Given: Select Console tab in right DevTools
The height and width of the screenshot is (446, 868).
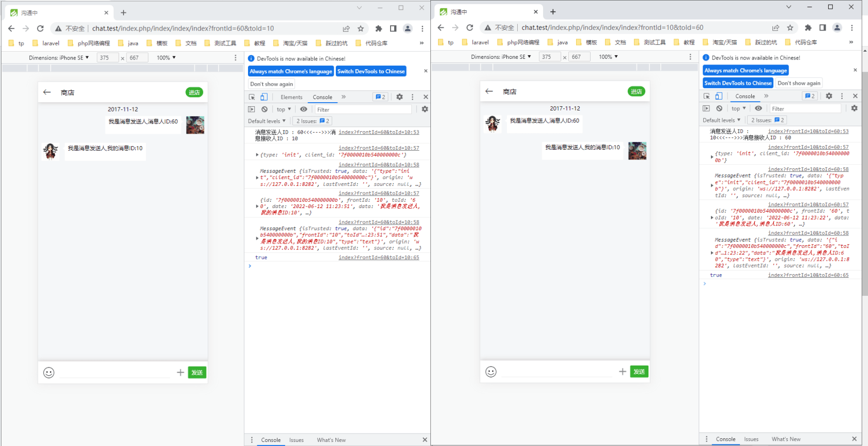Looking at the screenshot, I should [745, 96].
